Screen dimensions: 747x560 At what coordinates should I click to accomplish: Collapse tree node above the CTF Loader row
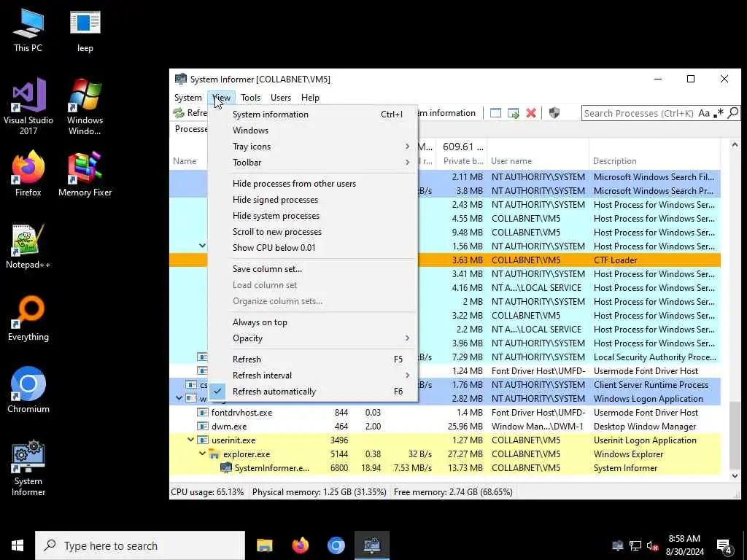pos(202,246)
